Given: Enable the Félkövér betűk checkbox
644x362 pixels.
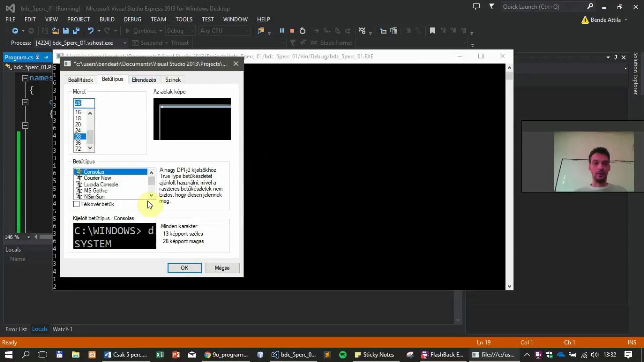Looking at the screenshot, I should (76, 204).
